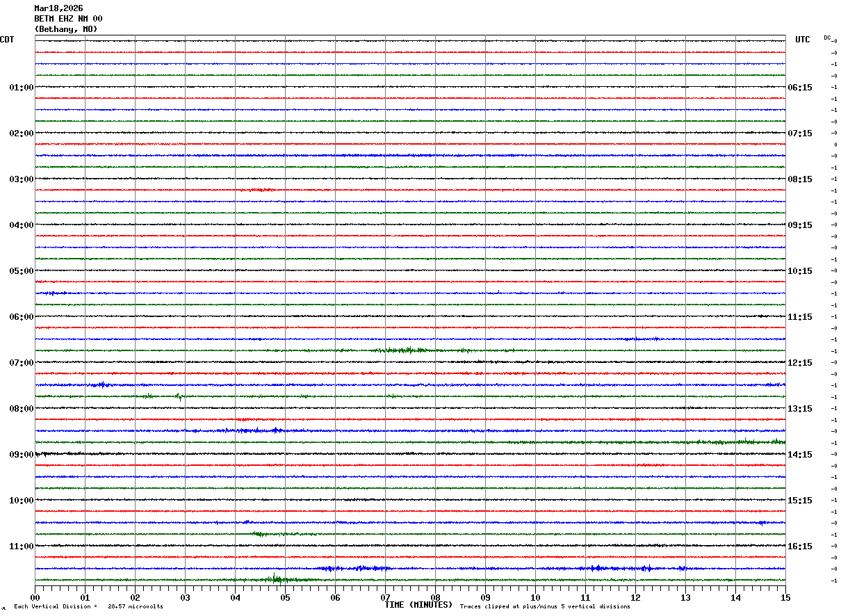Image resolution: width=841 pixels, height=616 pixels.
Task: Select the 06:00 CDT time label
Action: (21, 317)
